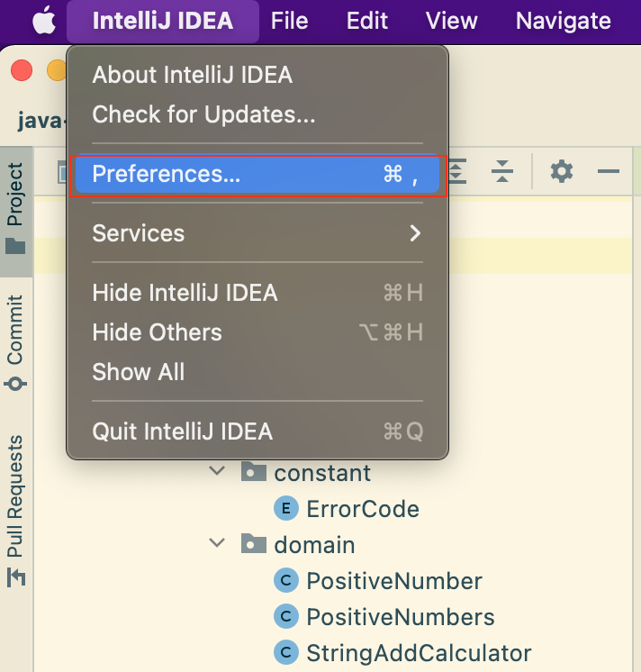Click the ErrorCode enum icon
The image size is (641, 672).
coord(286,509)
